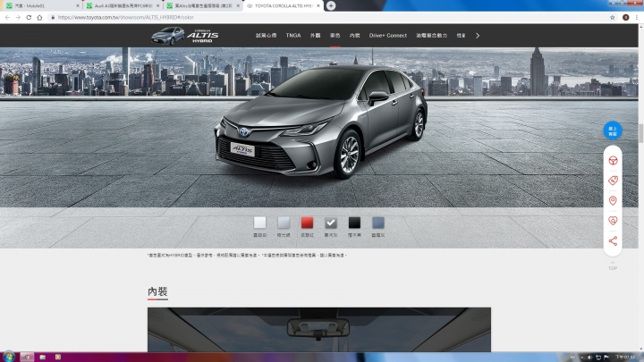Click the browser back arrow
Image resolution: width=644 pixels, height=362 pixels.
tap(7, 18)
